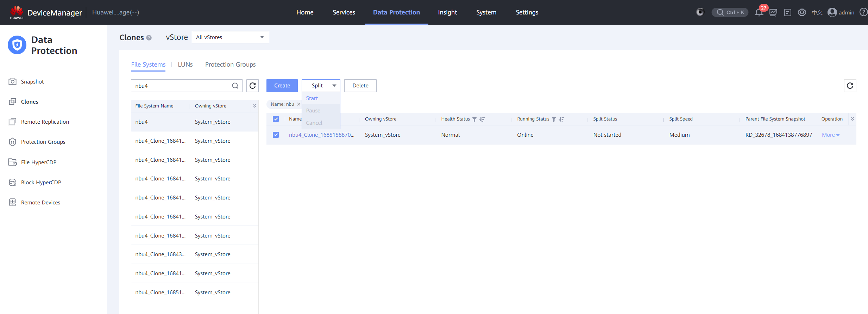Sort by Running Status sort icon
This screenshot has width=868, height=314.
pyautogui.click(x=561, y=119)
